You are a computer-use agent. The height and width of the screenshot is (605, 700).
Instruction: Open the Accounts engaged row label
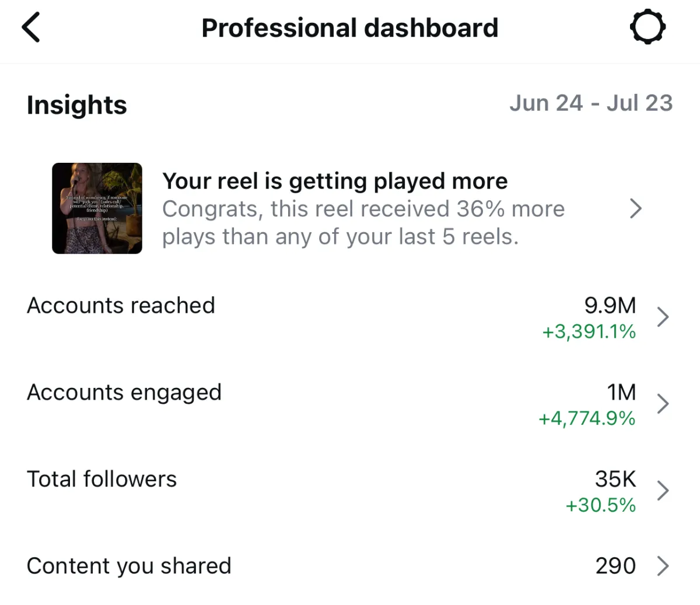(124, 393)
